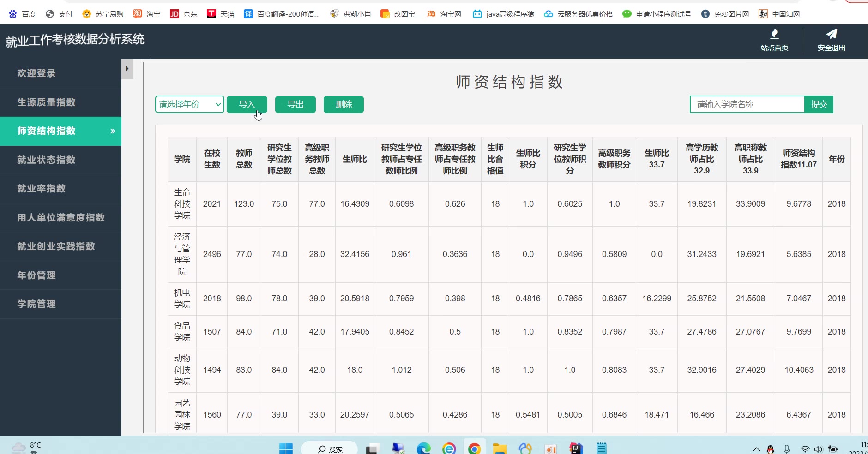This screenshot has height=454, width=868.
Task: Select 就业状态指数 sidebar item
Action: click(46, 160)
